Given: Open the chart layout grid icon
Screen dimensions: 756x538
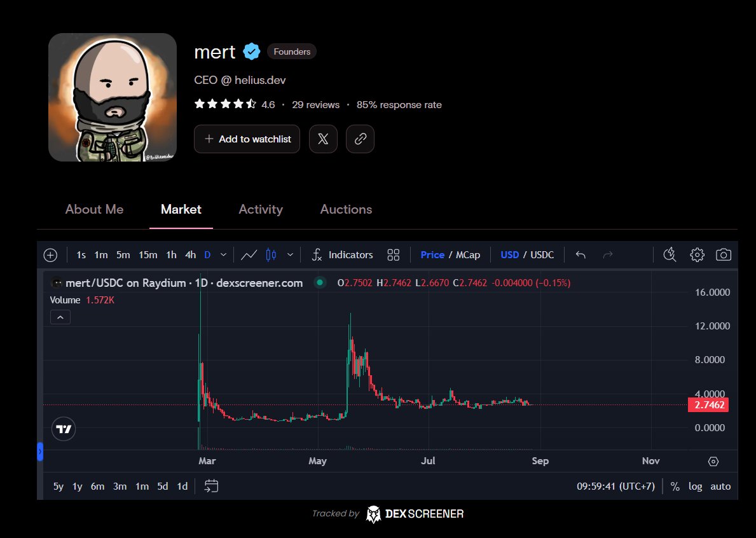Looking at the screenshot, I should (393, 255).
